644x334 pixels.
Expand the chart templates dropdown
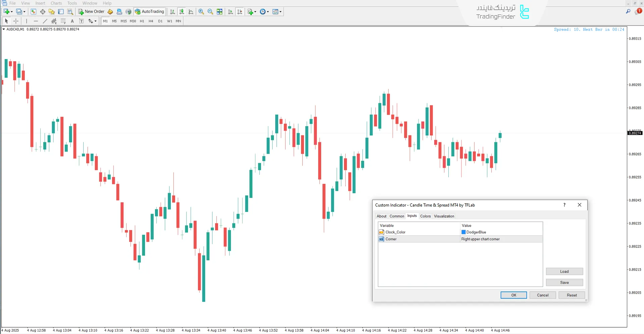281,12
